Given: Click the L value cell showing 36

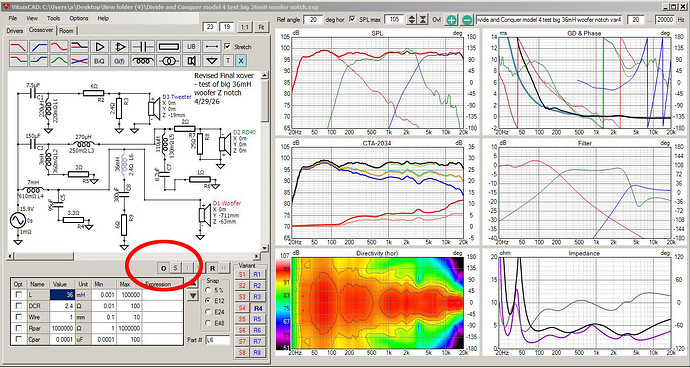Looking at the screenshot, I should 62,294.
